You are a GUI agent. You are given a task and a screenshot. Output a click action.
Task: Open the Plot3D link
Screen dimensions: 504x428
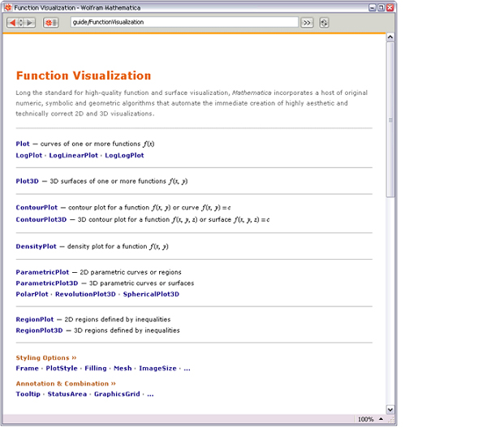click(27, 181)
